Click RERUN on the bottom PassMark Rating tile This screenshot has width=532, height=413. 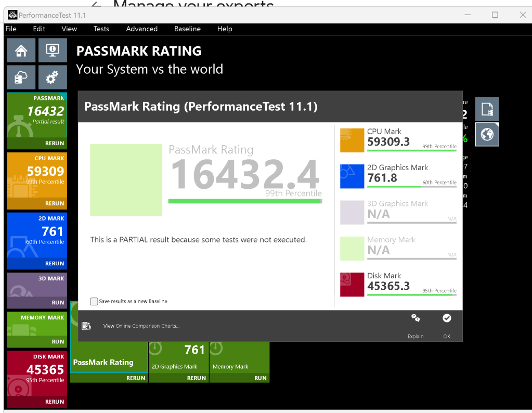[136, 378]
